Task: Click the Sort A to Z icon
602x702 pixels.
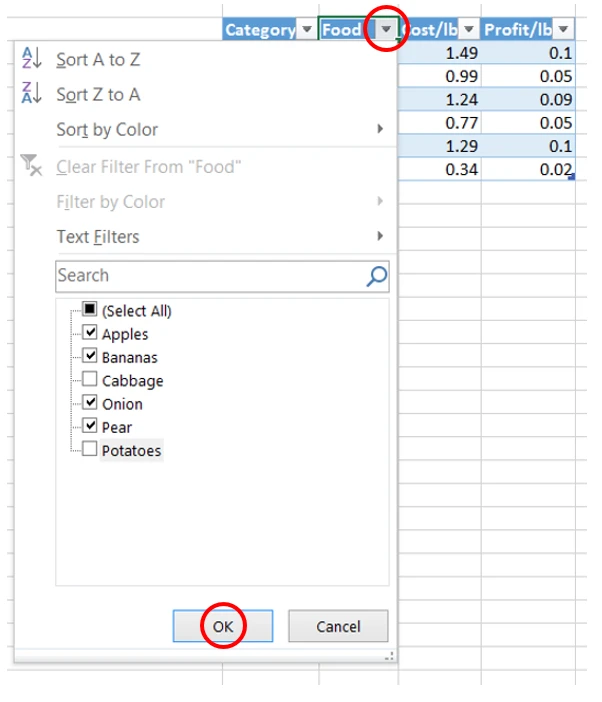Action: coord(32,59)
